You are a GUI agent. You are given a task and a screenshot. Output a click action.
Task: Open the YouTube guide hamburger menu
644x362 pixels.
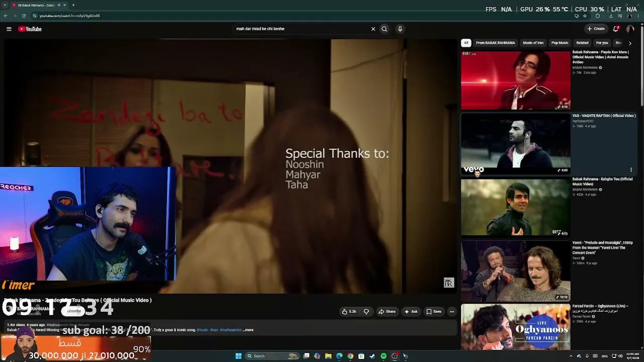9,29
